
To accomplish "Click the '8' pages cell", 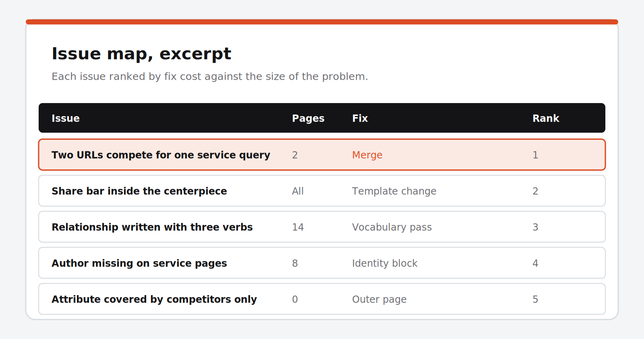I will [x=295, y=263].
